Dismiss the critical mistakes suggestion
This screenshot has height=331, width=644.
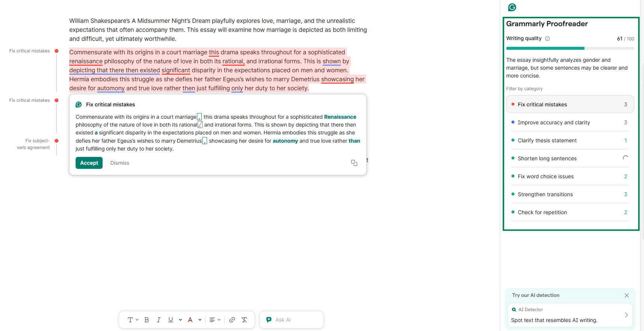click(120, 163)
